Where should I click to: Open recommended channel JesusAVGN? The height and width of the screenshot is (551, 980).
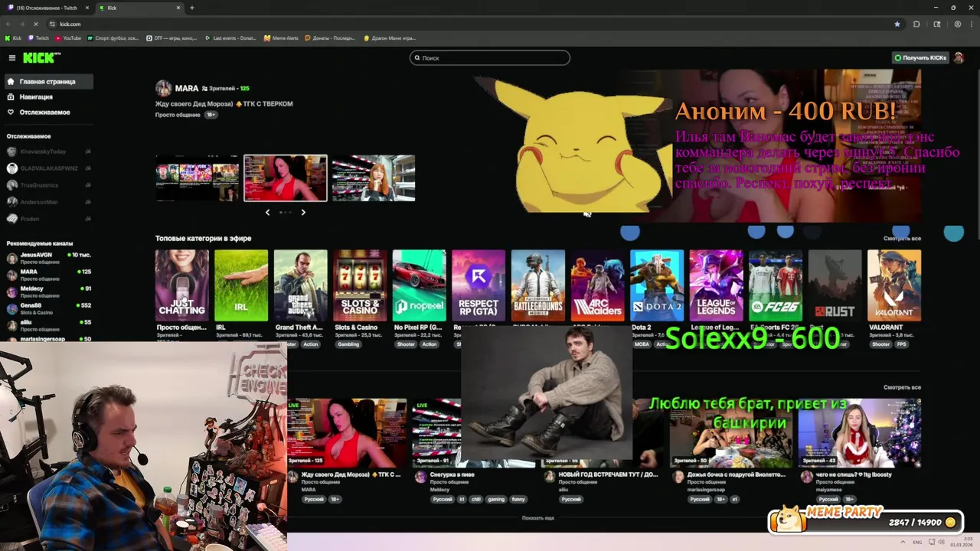tap(49, 258)
